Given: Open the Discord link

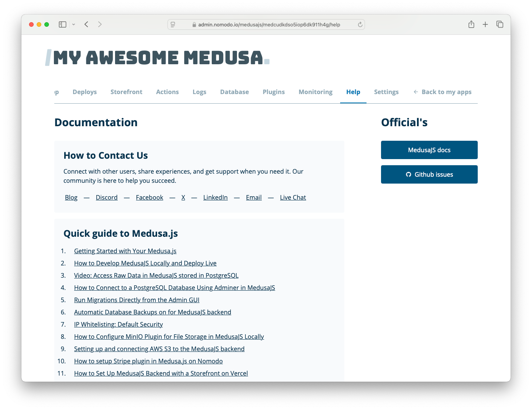Looking at the screenshot, I should point(107,197).
